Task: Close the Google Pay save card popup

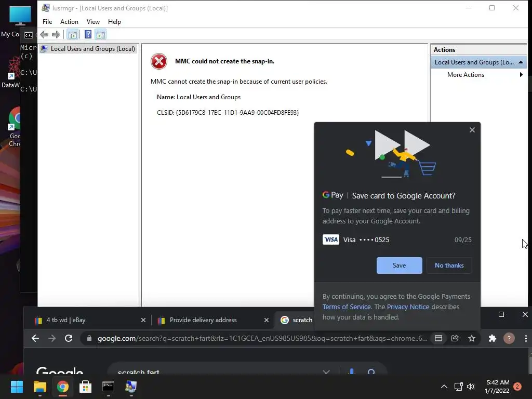Action: click(x=472, y=130)
